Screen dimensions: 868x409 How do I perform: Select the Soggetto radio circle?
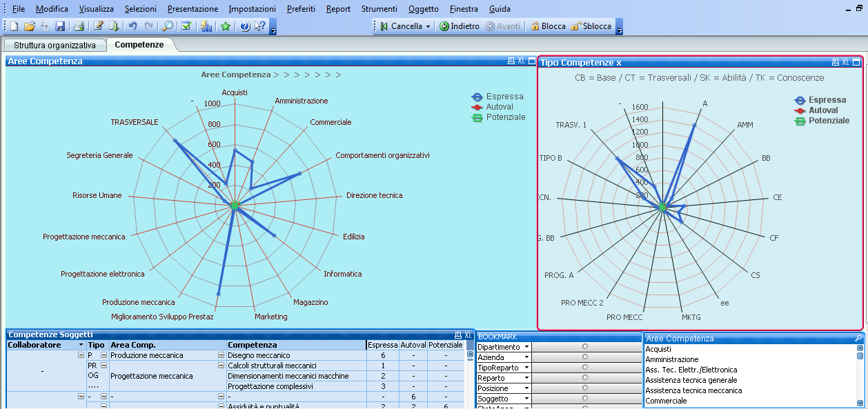[585, 399]
